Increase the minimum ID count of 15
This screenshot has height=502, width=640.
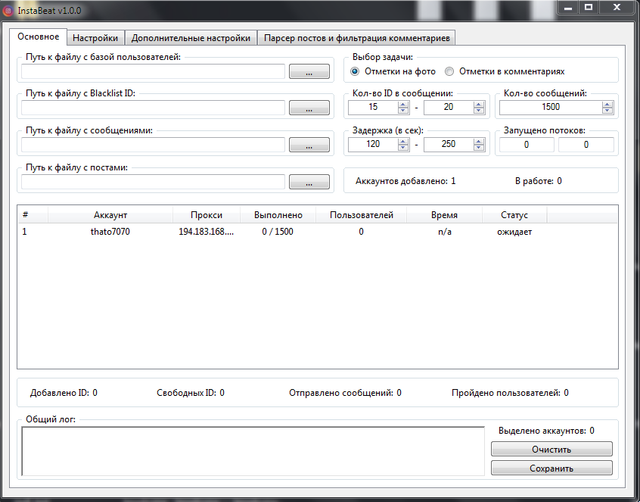404,103
